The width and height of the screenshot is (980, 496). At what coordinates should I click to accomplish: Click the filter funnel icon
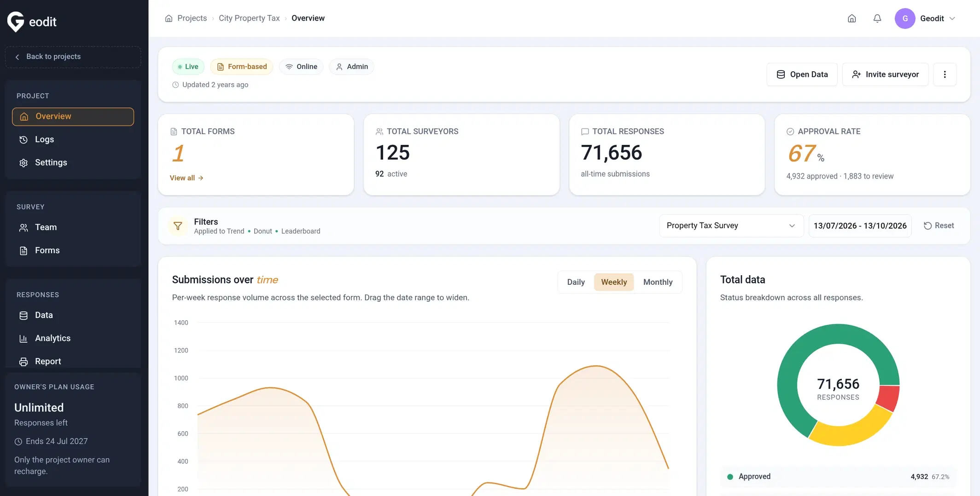[x=178, y=225]
